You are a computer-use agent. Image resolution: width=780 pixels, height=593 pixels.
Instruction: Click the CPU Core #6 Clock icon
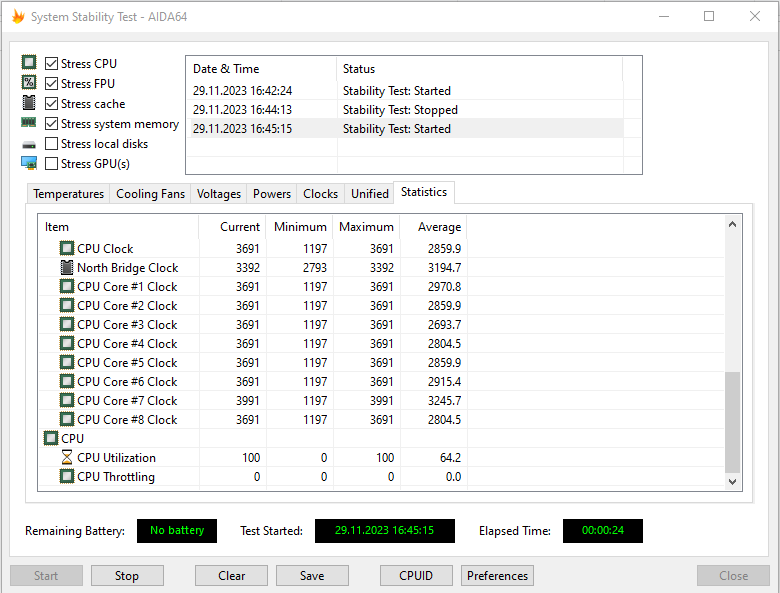coord(67,381)
